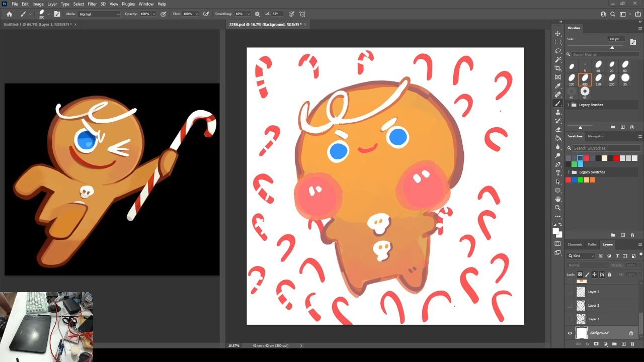Viewport: 644px width, 362px height.
Task: Open the blending Mode dropdown
Action: pyautogui.click(x=99, y=14)
